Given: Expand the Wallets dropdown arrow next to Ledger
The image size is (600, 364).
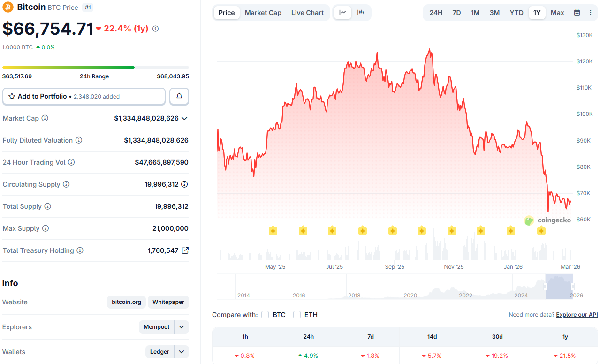Looking at the screenshot, I should pyautogui.click(x=182, y=352).
